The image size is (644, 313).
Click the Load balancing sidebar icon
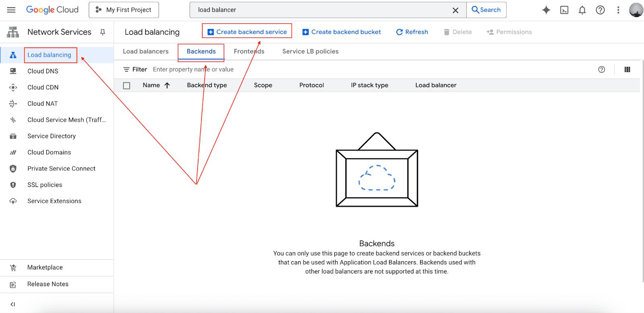point(13,55)
